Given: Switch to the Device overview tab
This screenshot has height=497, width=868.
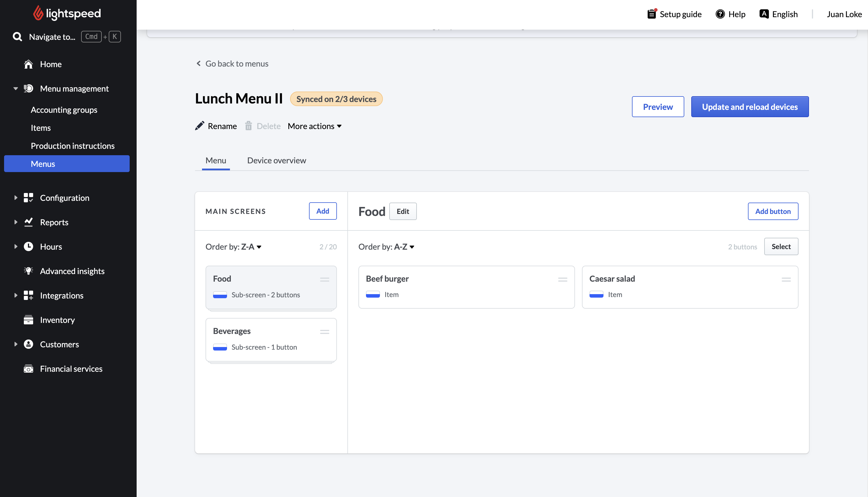Looking at the screenshot, I should pos(276,160).
